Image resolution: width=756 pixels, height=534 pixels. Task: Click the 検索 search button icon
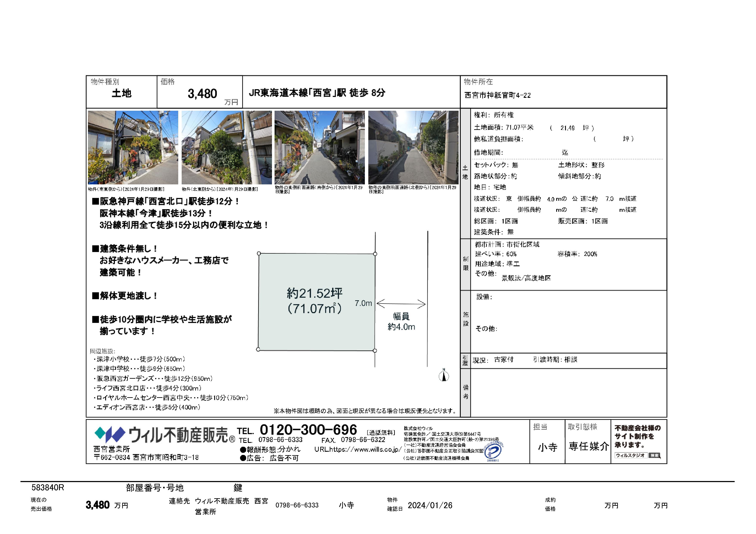click(654, 455)
